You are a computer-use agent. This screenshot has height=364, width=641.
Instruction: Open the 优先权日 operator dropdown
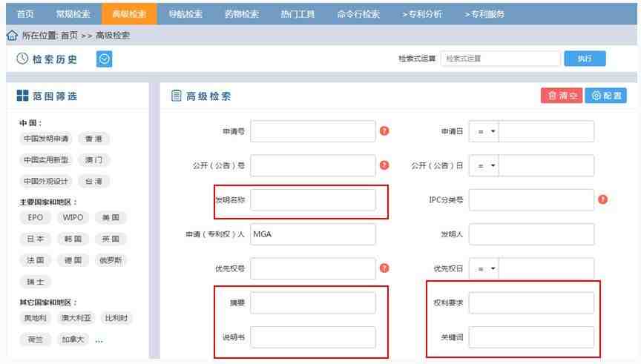[484, 268]
